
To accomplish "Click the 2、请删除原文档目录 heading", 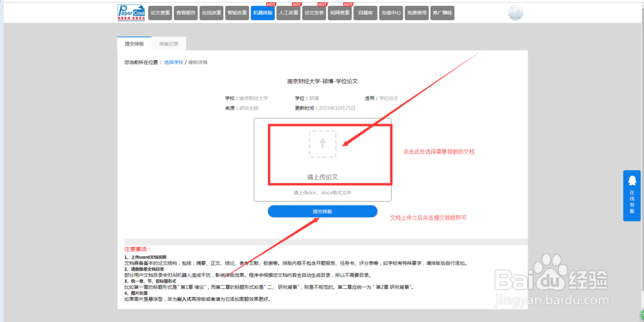I will tap(145, 269).
